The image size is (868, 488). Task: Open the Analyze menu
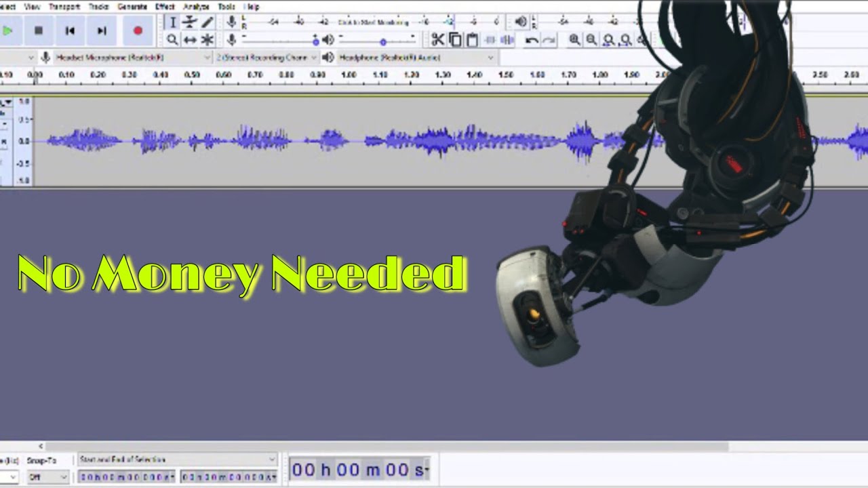[196, 6]
